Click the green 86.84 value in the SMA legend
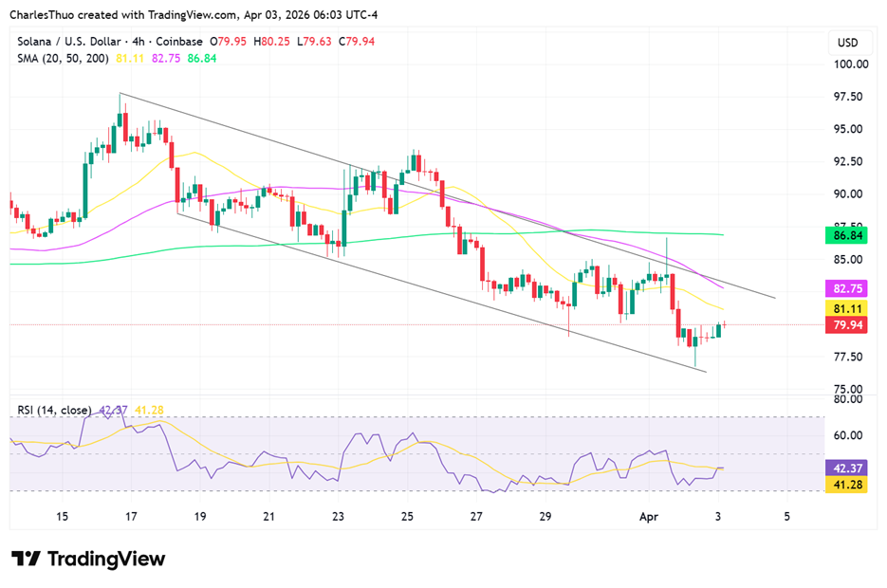The height and width of the screenshot is (588, 887). [202, 58]
